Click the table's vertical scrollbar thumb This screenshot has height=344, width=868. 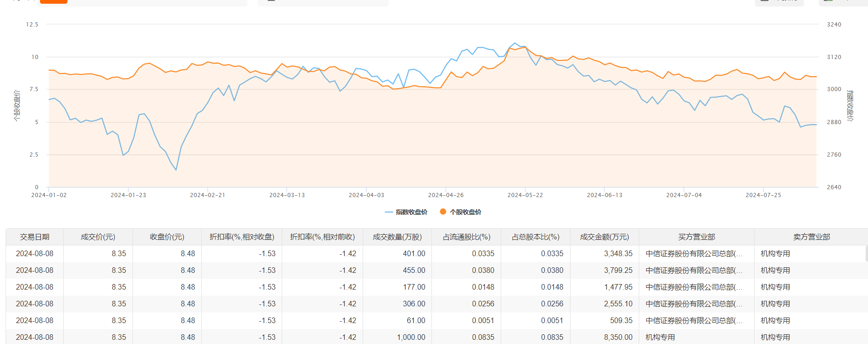866,254
